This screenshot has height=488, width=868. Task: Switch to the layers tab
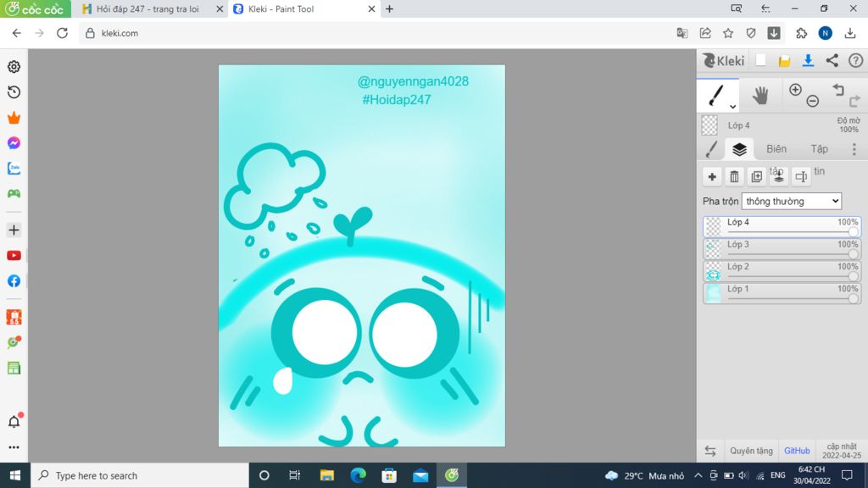739,149
